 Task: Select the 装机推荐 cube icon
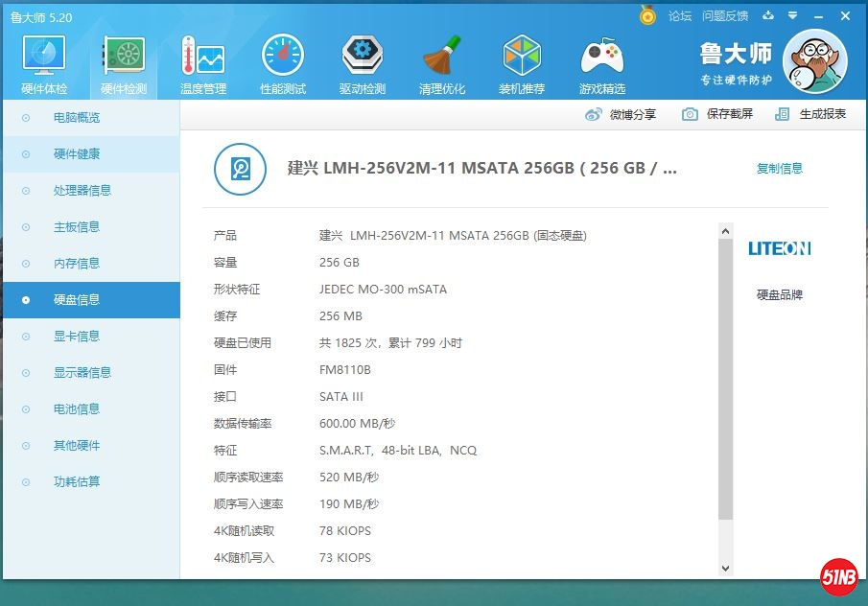tap(522, 58)
